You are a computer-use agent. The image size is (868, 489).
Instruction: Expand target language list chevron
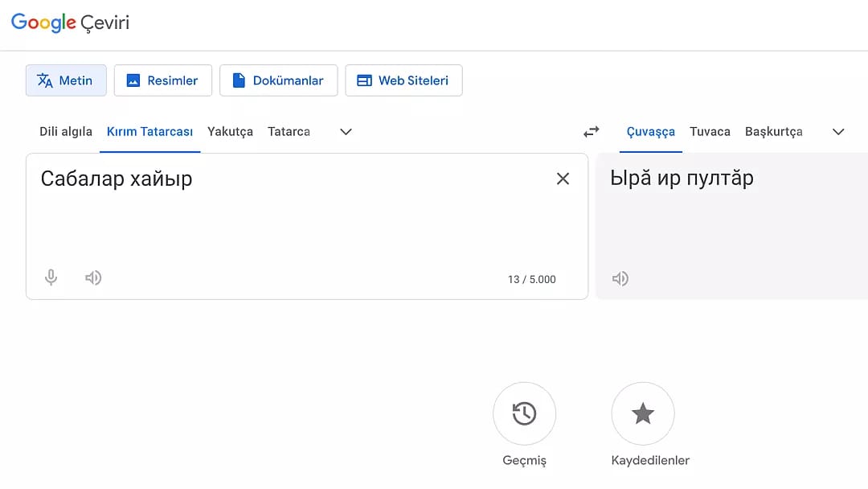point(838,132)
